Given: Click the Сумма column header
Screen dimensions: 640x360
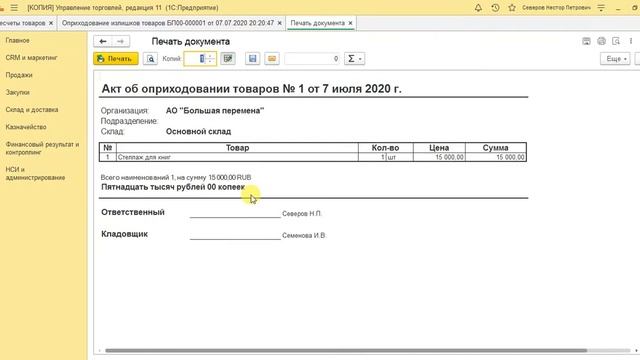Looking at the screenshot, I should (x=496, y=148).
